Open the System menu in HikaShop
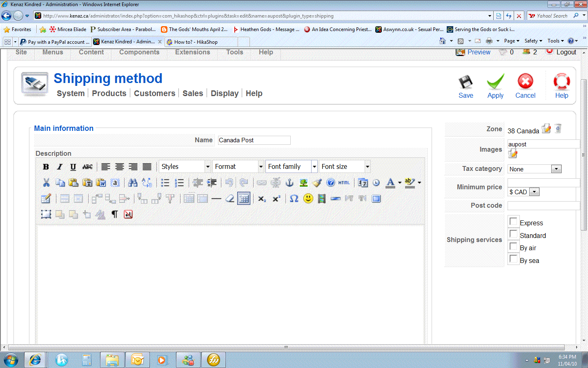This screenshot has width=588, height=368. pos(71,94)
